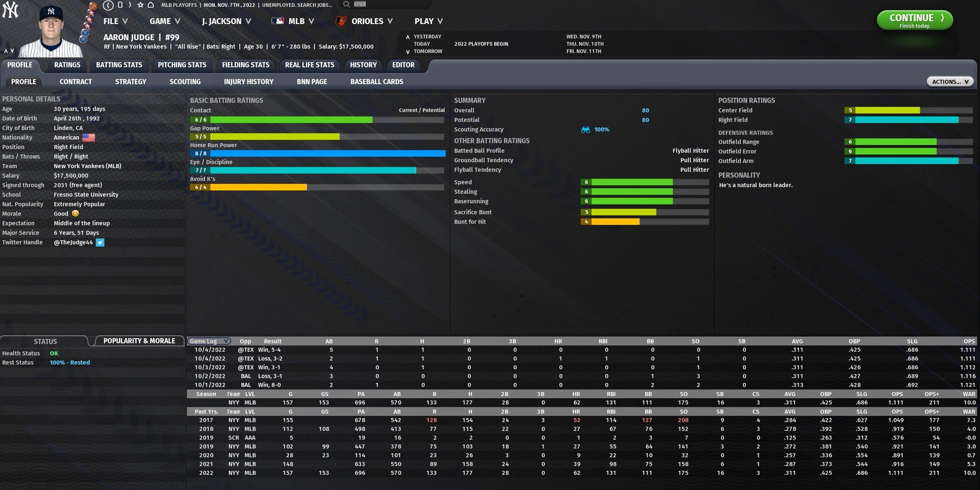This screenshot has width=980, height=490.
Task: Click the Avoid K's rating bar
Action: (318, 187)
